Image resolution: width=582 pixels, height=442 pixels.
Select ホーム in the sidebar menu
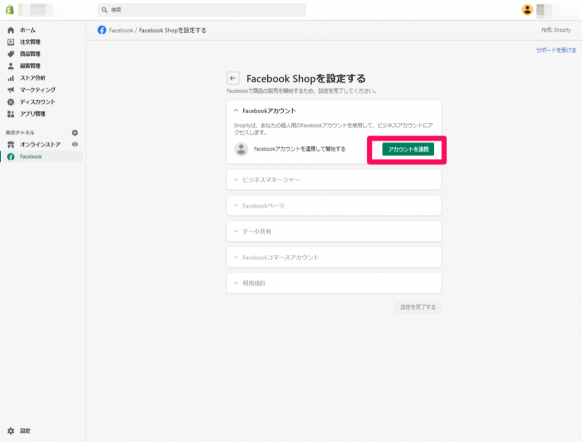click(x=28, y=30)
